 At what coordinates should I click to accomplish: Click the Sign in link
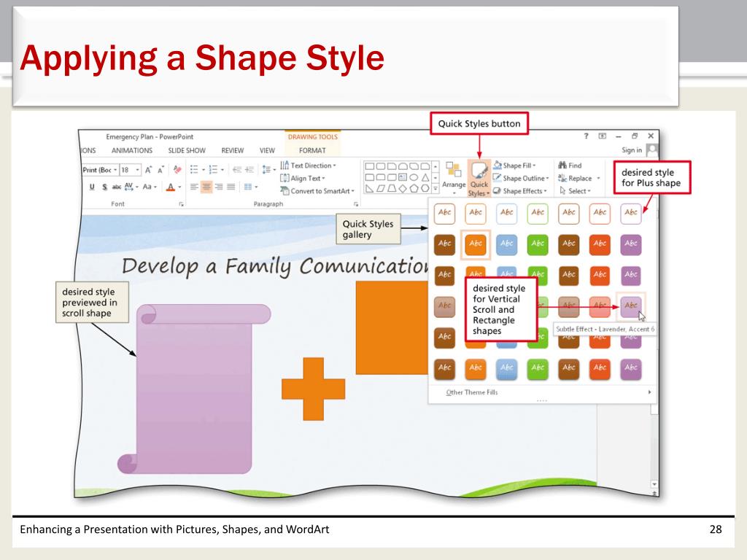632,150
